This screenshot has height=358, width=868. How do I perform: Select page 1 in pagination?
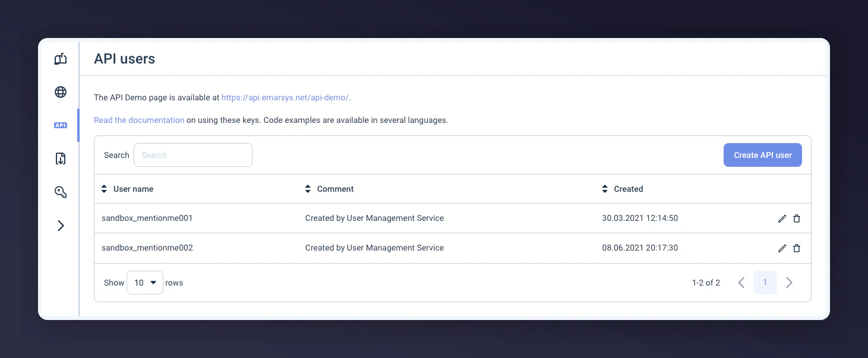[765, 283]
